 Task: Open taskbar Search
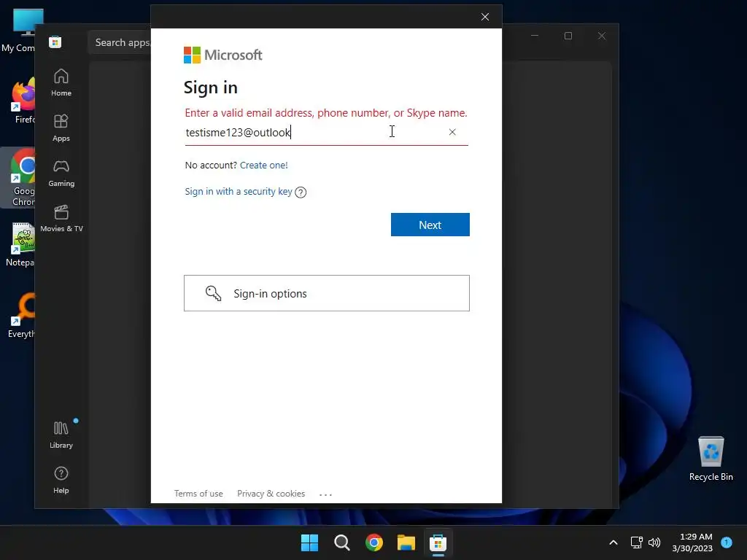click(x=342, y=542)
